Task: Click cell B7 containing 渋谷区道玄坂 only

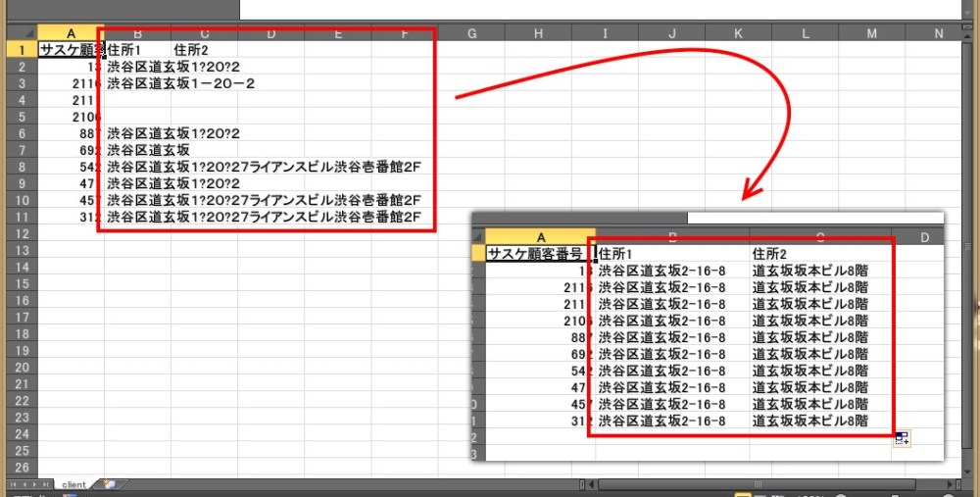Action: point(149,150)
